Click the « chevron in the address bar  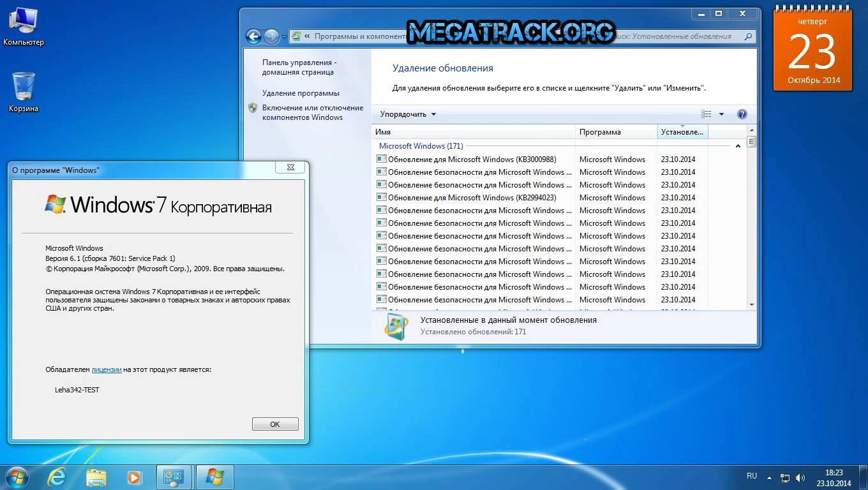[x=308, y=36]
